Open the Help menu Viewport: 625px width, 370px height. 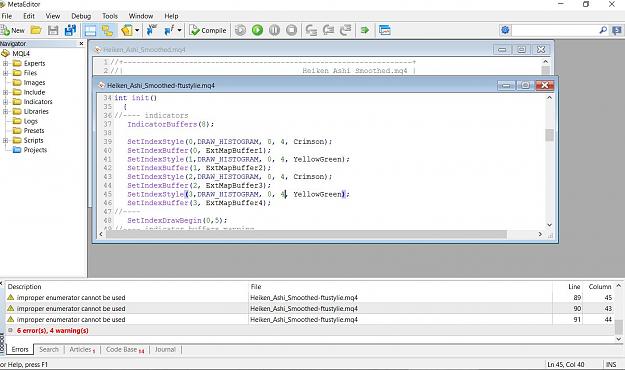coord(171,16)
